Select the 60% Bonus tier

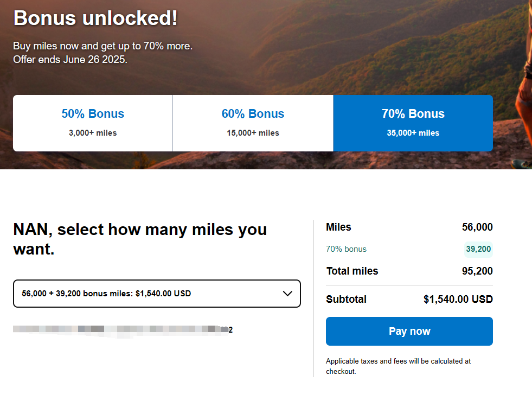[x=253, y=123]
